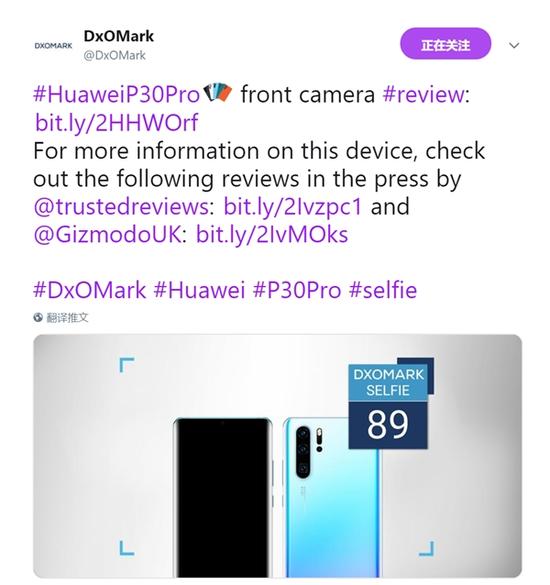Open the #selfie hashtag
The height and width of the screenshot is (585, 550).
coord(383,290)
